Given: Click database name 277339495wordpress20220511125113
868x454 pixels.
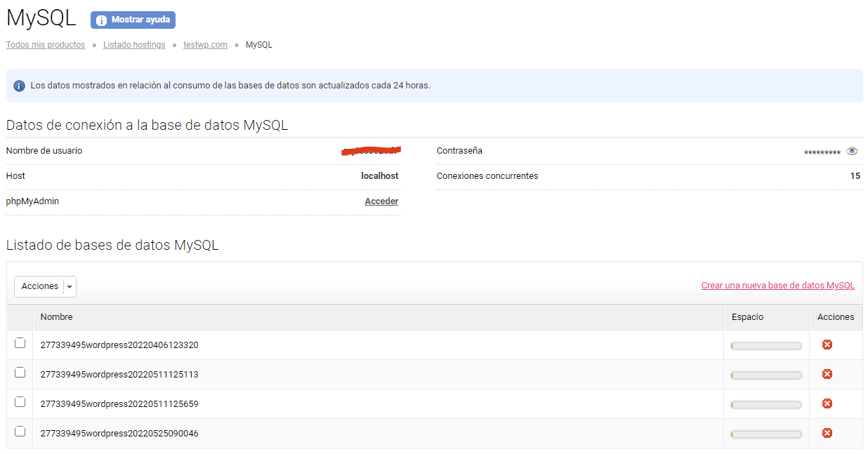Looking at the screenshot, I should 119,375.
